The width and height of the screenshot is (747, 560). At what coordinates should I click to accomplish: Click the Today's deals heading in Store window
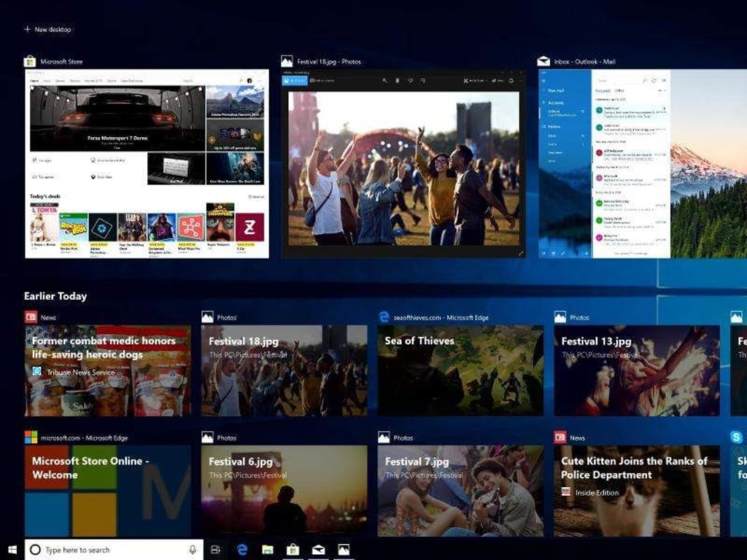pos(45,196)
